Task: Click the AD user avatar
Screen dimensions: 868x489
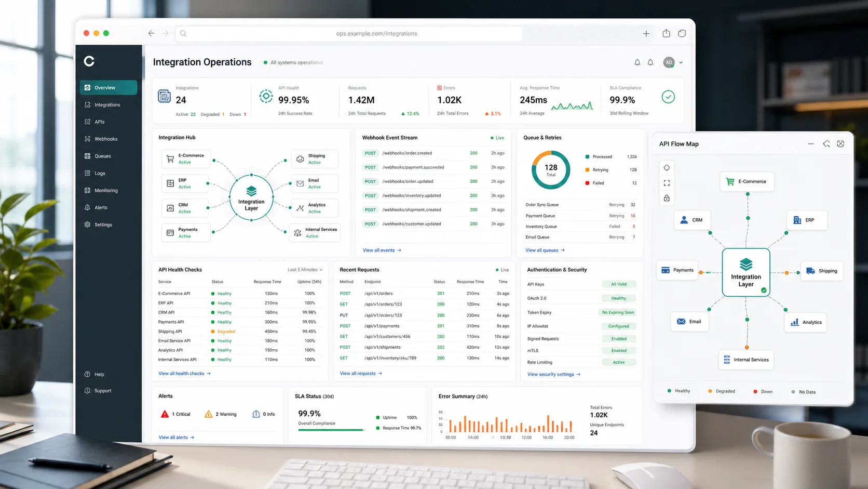Action: point(669,62)
